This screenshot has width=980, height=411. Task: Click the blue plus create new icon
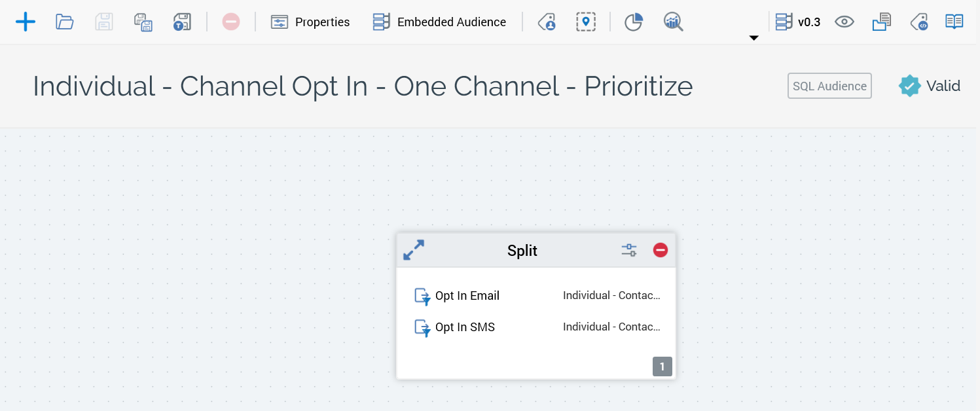pos(26,22)
